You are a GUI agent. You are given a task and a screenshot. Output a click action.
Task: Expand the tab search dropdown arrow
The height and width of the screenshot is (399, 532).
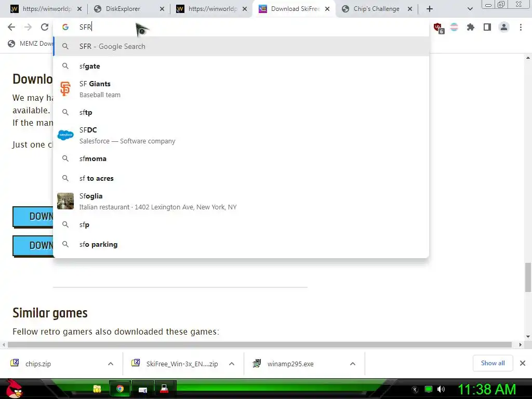[x=470, y=9]
